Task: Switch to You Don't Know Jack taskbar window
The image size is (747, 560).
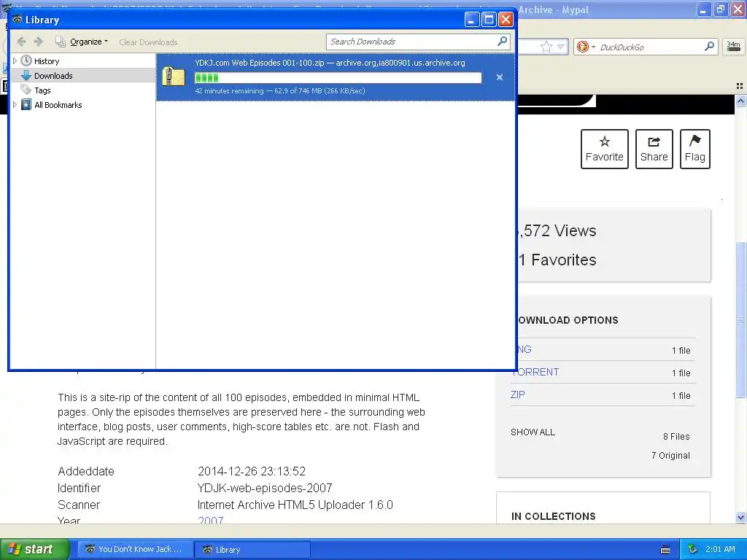Action: (x=136, y=550)
